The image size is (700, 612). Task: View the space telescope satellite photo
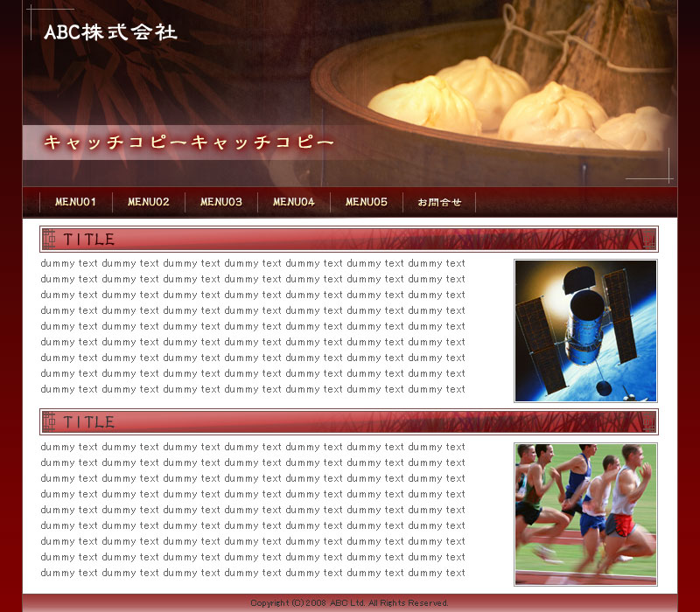[x=585, y=331]
